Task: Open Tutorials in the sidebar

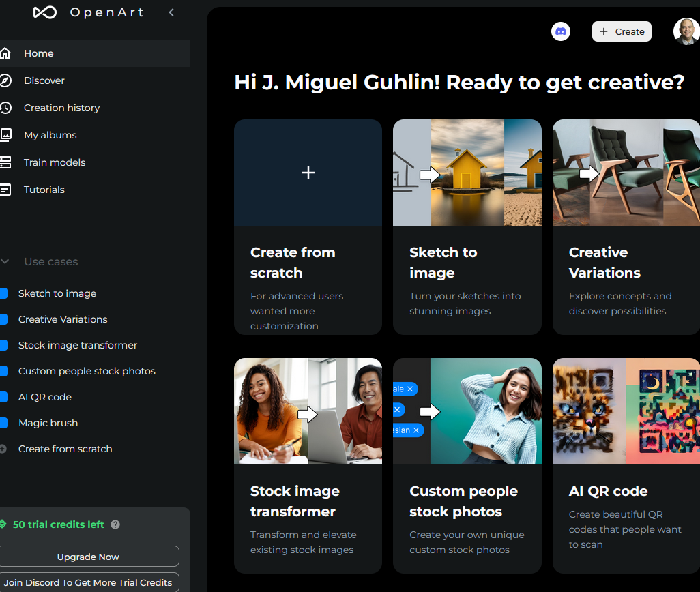Action: (44, 190)
